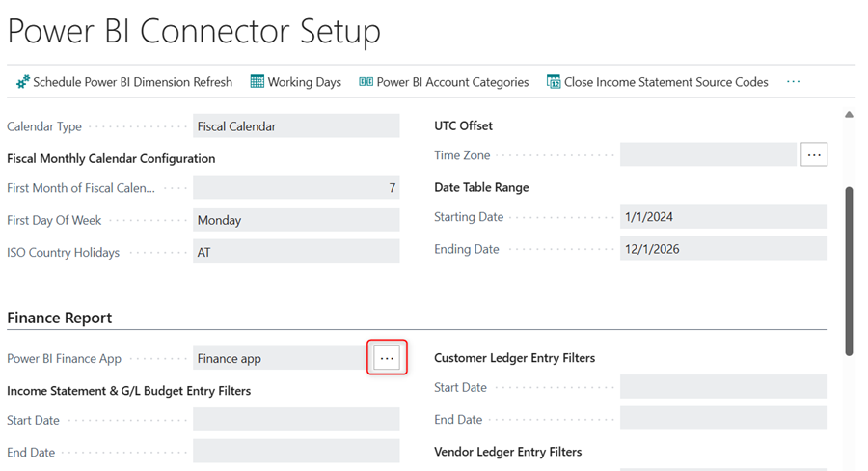Click the Schedule Power BI Dimension Refresh icon
Viewport: 868px width, 471px height.
tap(23, 82)
